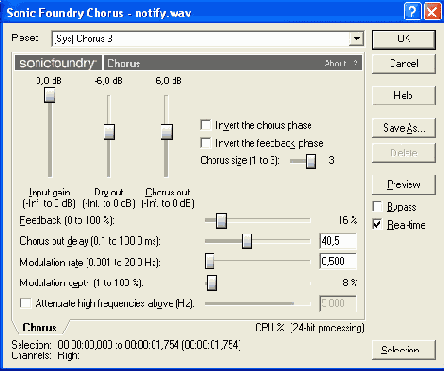The height and width of the screenshot is (371, 444).
Task: Click the Save As... button
Action: [x=404, y=128]
